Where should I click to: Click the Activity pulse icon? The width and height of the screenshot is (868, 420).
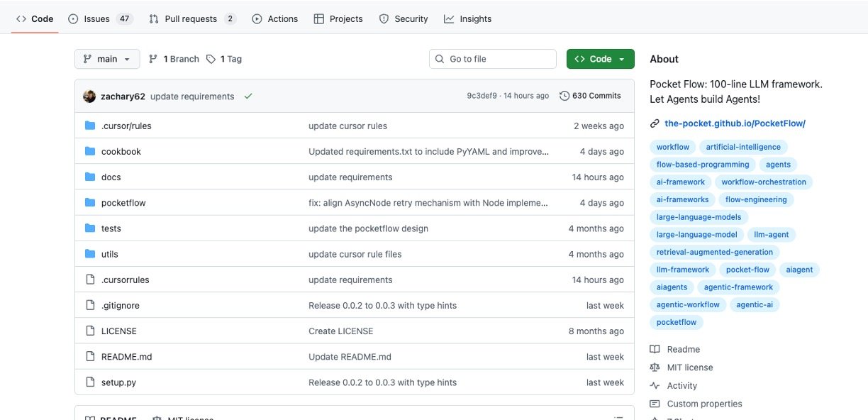[x=655, y=385]
